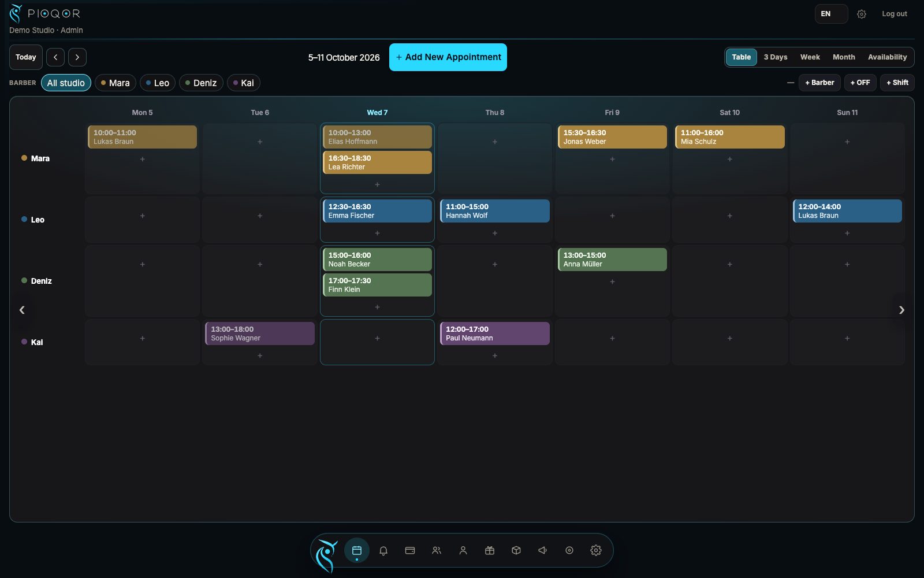Filter calendar by barber Kai chip
Viewport: 924px width, 578px height.
pyautogui.click(x=244, y=83)
